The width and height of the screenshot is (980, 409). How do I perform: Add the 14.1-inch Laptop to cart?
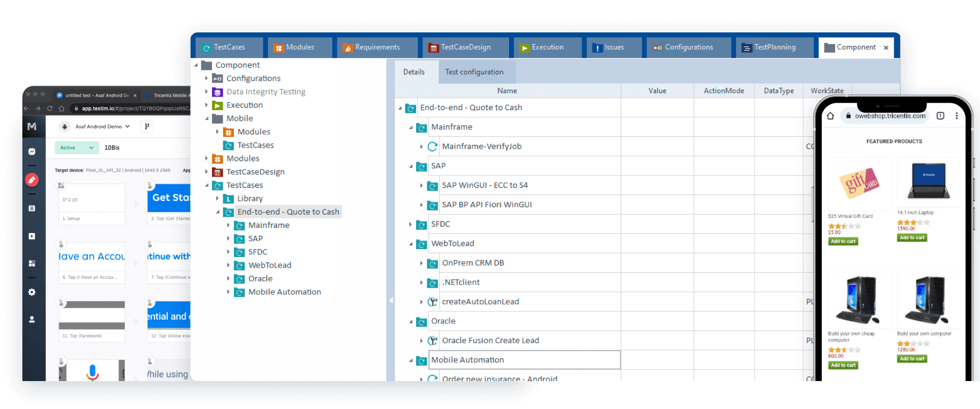coord(912,238)
